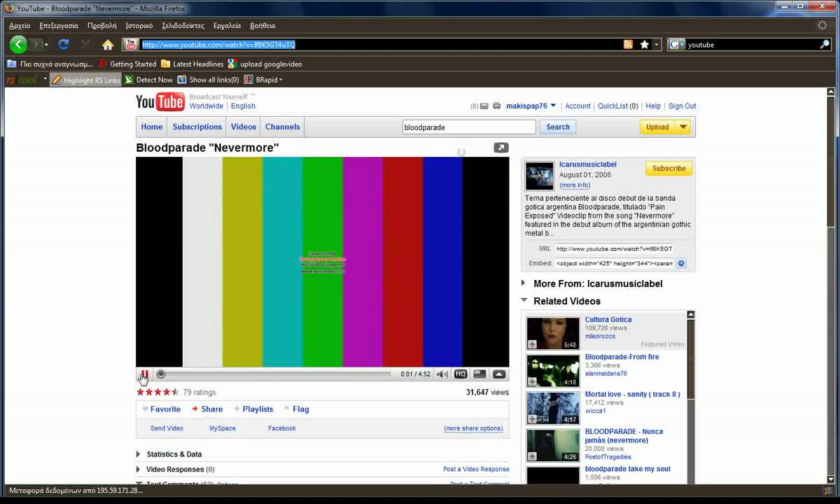Click the (more share options) link
840x504 pixels.
(474, 428)
